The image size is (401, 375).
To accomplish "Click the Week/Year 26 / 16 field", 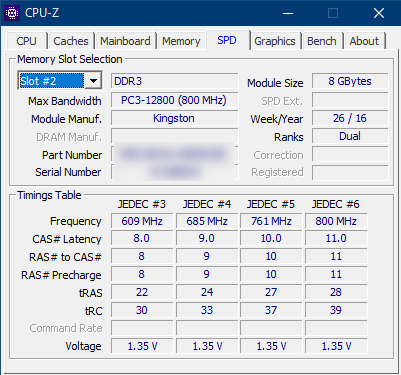I will pos(350,118).
